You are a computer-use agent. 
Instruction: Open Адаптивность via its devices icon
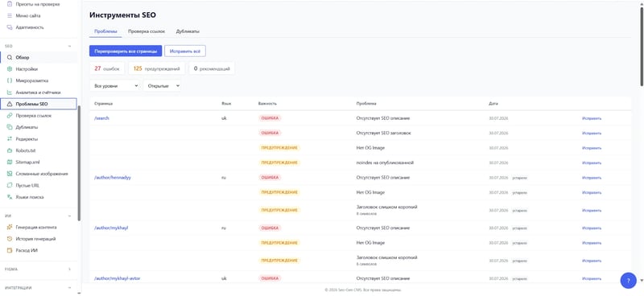[x=10, y=27]
